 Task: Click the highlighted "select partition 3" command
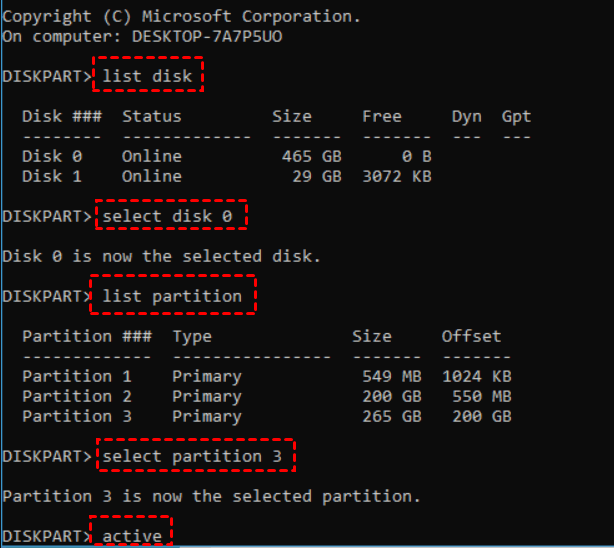[x=199, y=456]
